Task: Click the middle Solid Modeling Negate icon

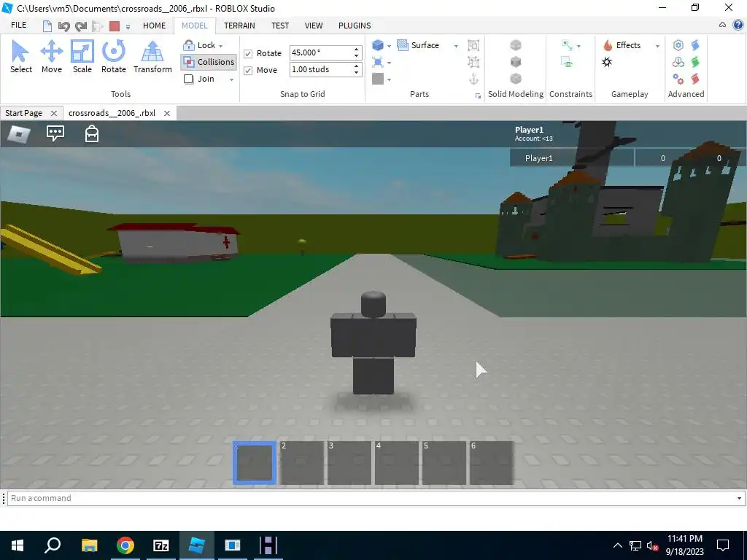Action: point(516,62)
